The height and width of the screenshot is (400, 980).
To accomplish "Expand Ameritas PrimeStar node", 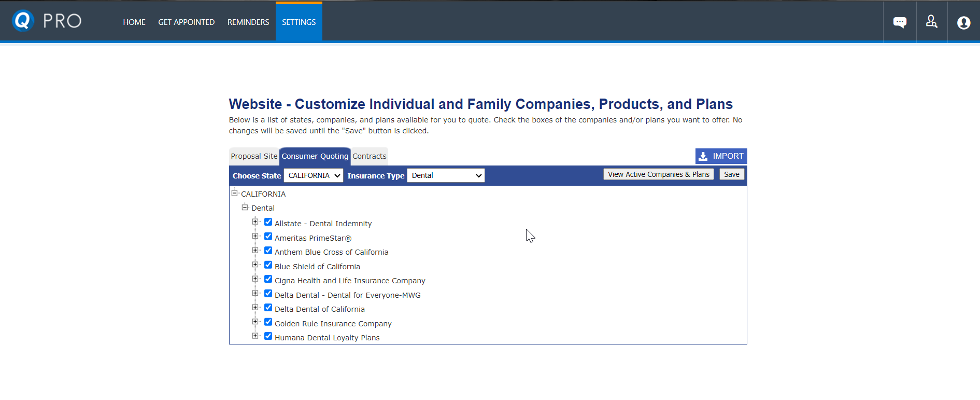I will pyautogui.click(x=255, y=236).
